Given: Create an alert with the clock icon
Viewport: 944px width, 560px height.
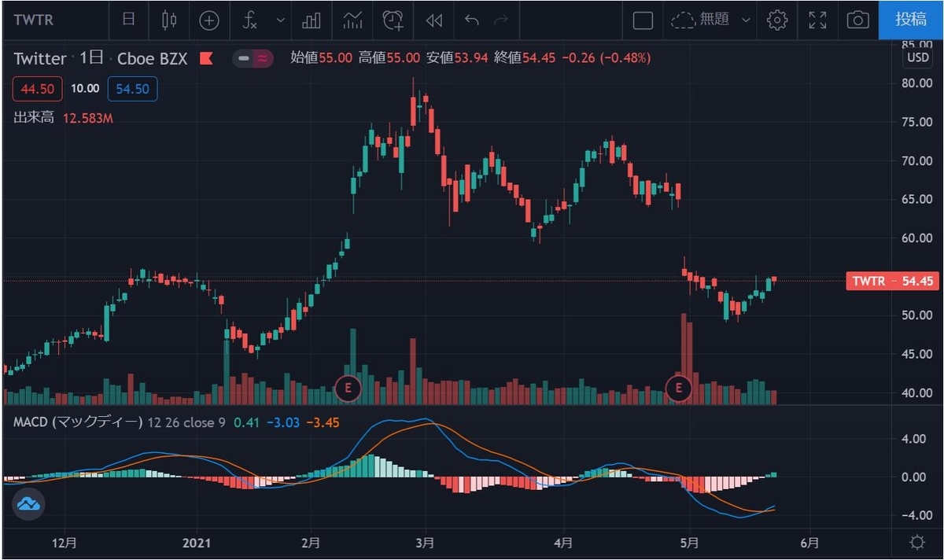Looking at the screenshot, I should pyautogui.click(x=393, y=20).
